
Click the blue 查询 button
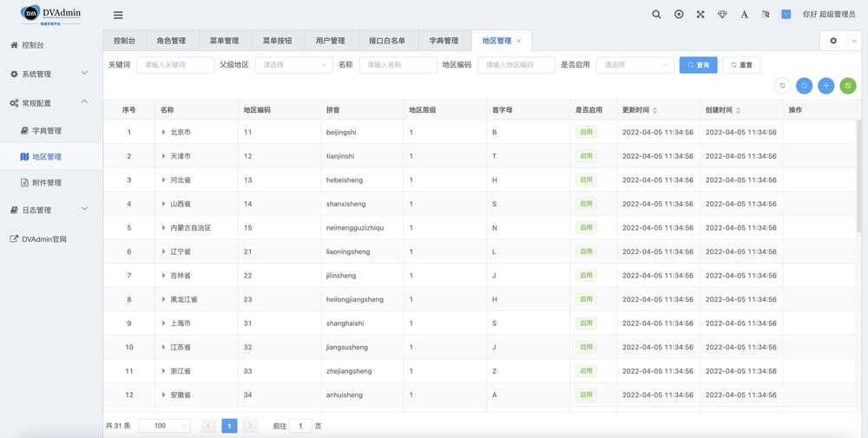click(x=698, y=65)
